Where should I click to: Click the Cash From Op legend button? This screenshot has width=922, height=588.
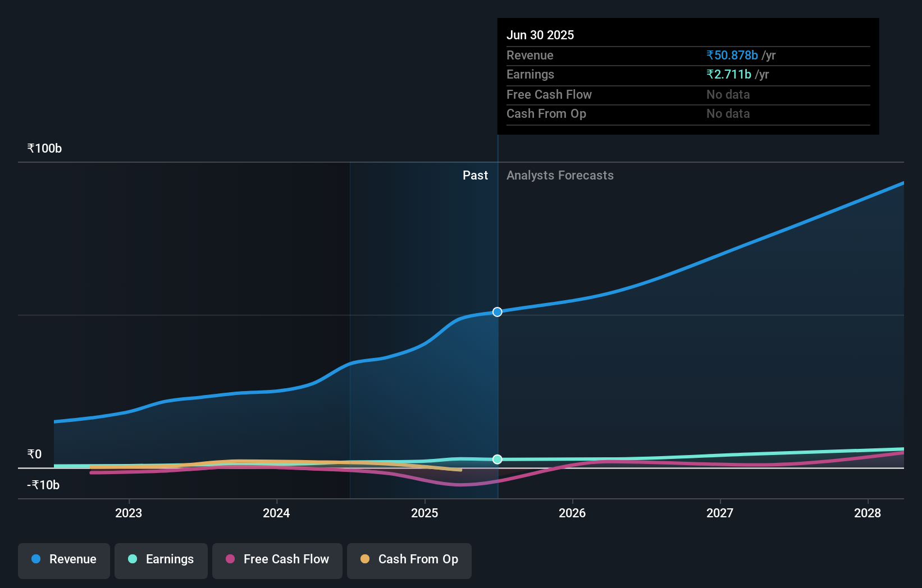tap(409, 560)
